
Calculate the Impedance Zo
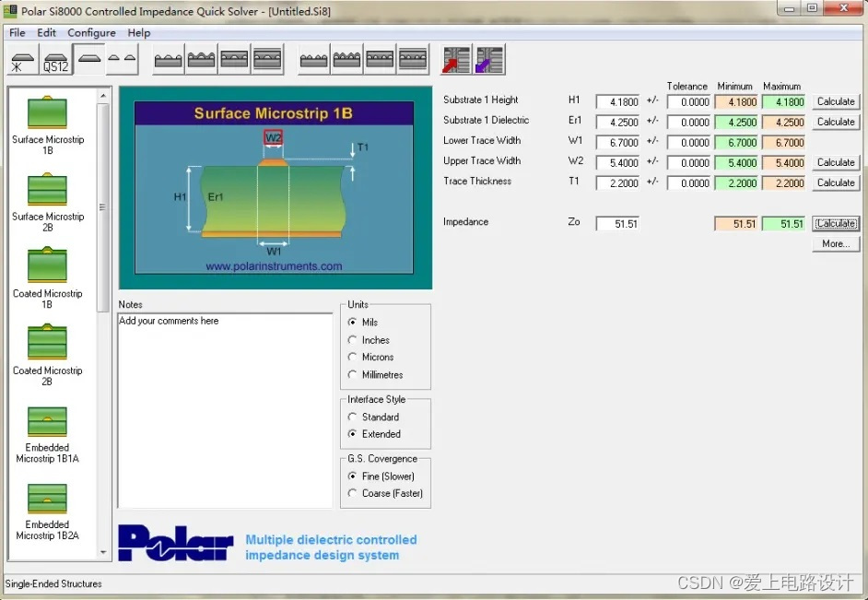pyautogui.click(x=836, y=224)
